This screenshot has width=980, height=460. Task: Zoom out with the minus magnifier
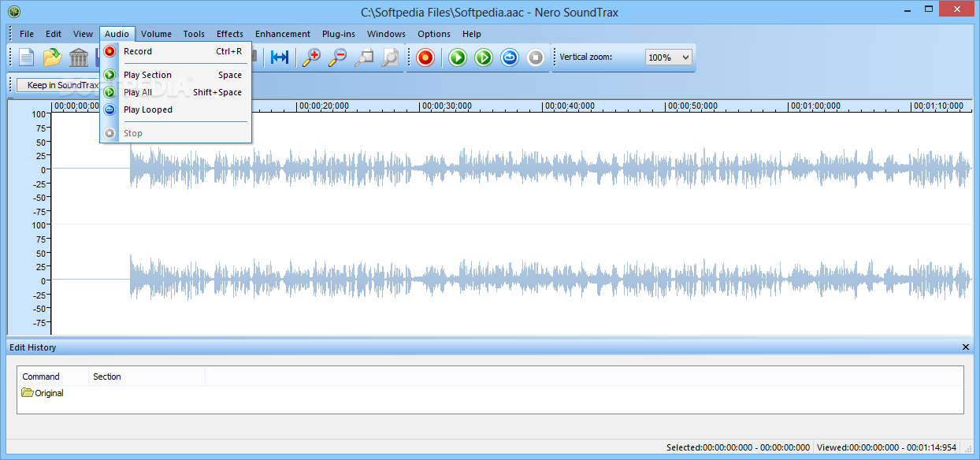point(338,57)
